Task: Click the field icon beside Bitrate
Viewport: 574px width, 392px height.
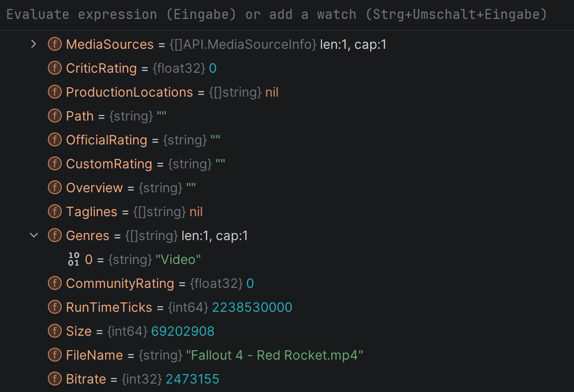Action: tap(54, 379)
